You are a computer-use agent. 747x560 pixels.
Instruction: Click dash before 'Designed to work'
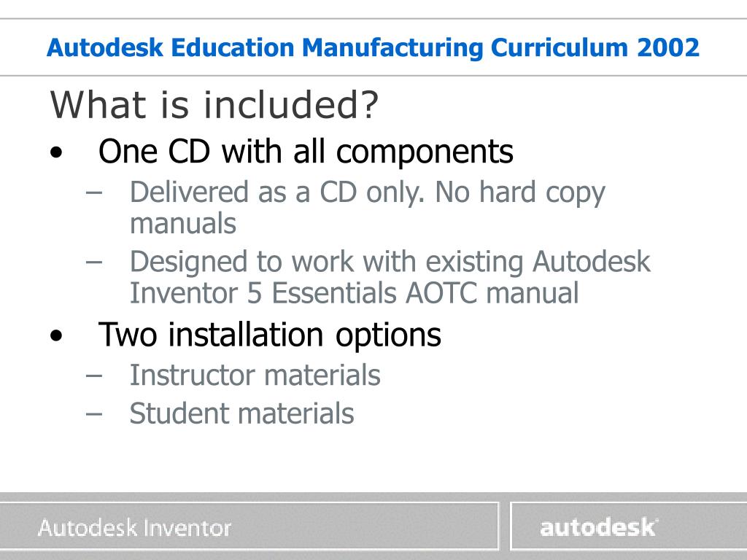click(x=94, y=262)
